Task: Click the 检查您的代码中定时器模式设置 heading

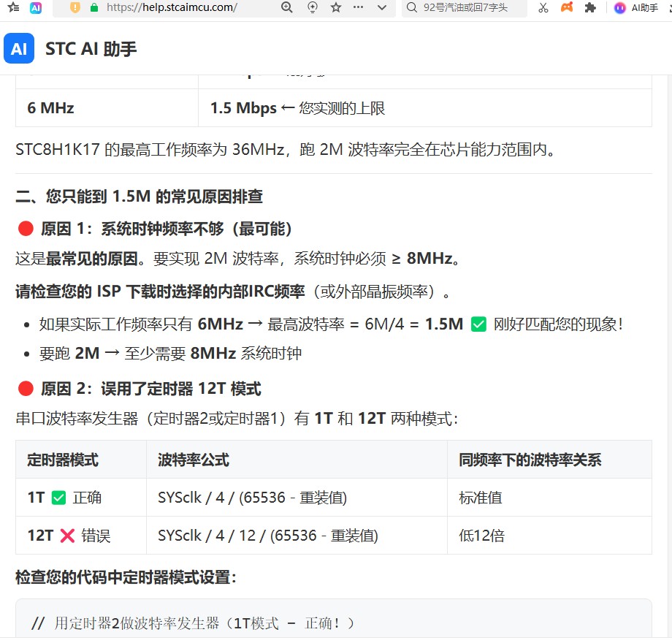Action: coord(126,577)
